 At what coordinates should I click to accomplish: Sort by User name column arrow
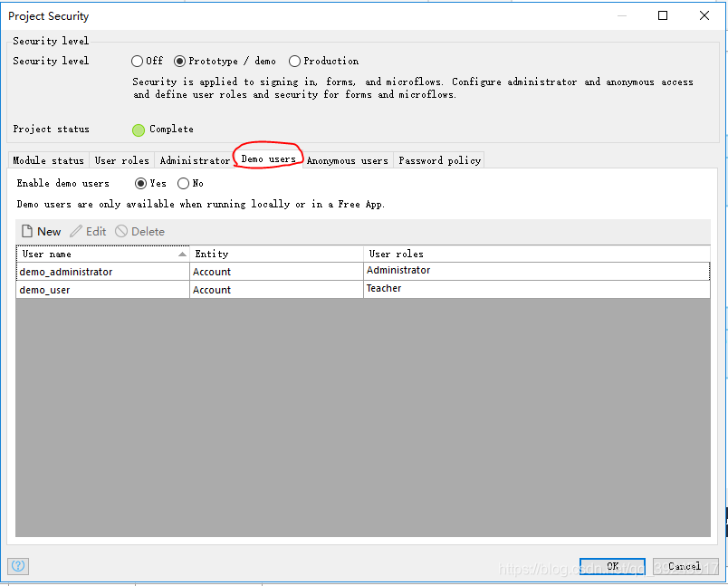pyautogui.click(x=183, y=254)
